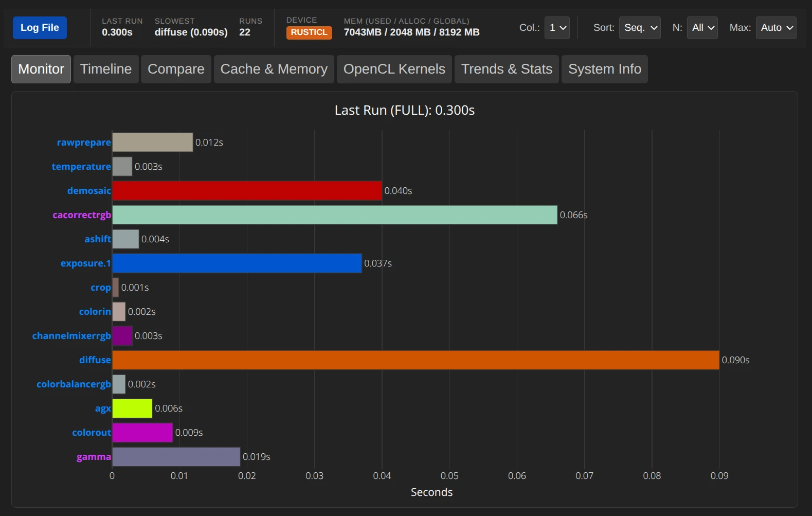
Task: Open the Max scale dropdown
Action: 775,28
